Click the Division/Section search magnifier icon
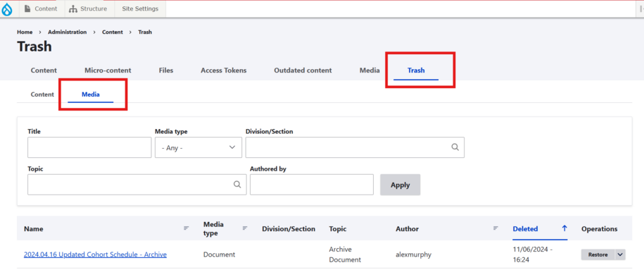Screen dimensions: 644x270 point(455,147)
